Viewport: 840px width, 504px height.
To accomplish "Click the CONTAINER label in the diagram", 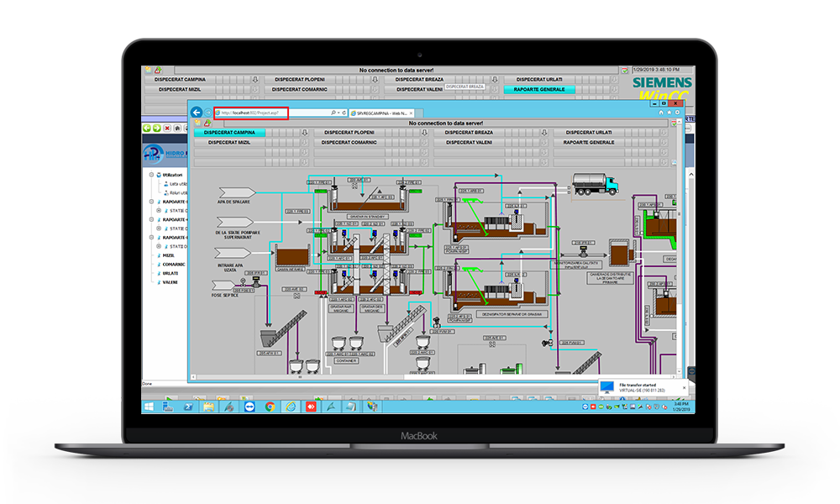I will coord(346,360).
